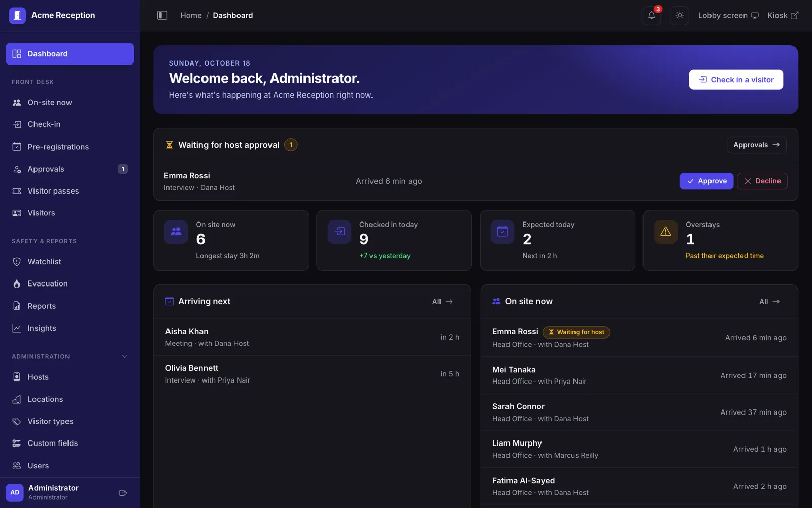
Task: Open Dashboard in the sidebar
Action: click(x=70, y=54)
